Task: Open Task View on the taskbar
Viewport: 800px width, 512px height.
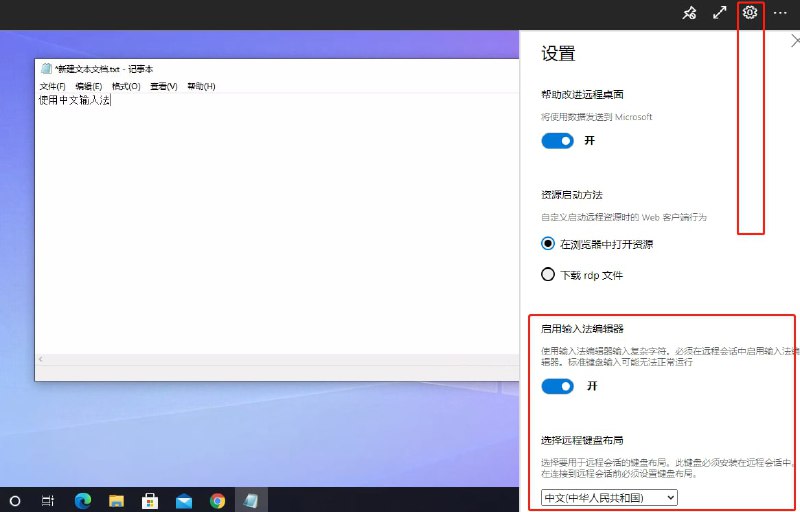Action: [x=47, y=501]
